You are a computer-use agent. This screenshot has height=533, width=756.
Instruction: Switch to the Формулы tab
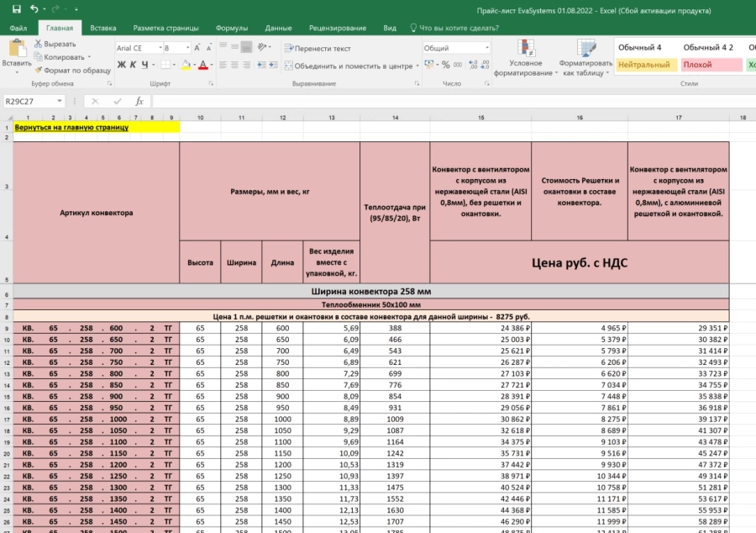tap(232, 28)
